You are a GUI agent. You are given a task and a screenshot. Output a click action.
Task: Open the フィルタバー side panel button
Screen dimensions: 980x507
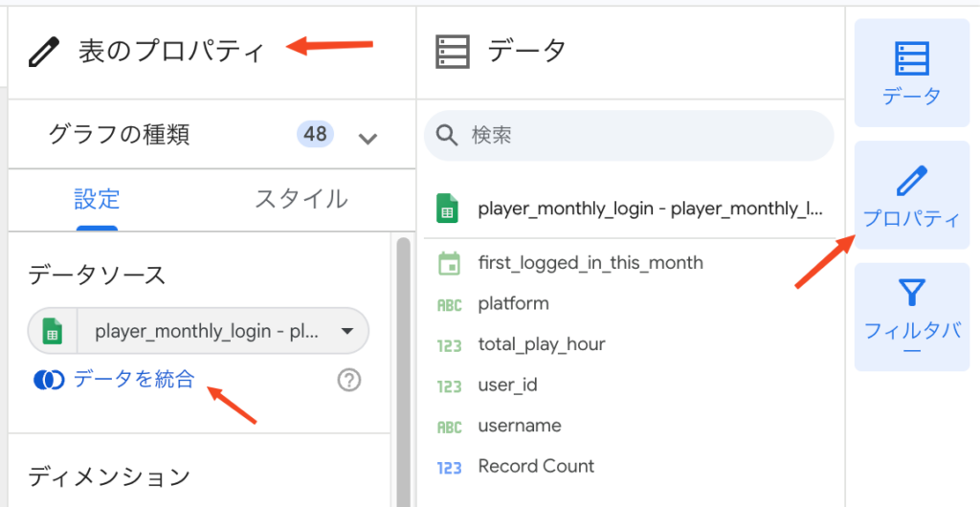point(911,317)
